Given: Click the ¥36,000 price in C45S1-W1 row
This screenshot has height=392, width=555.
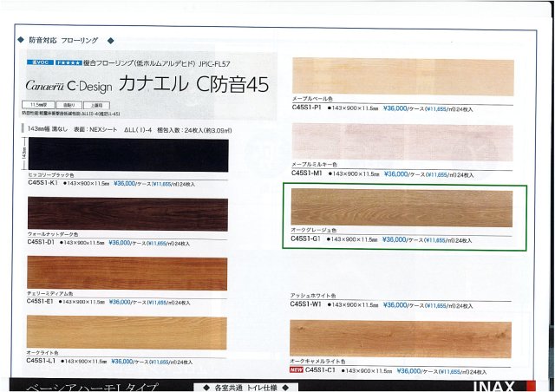Looking at the screenshot, I should coord(395,305).
